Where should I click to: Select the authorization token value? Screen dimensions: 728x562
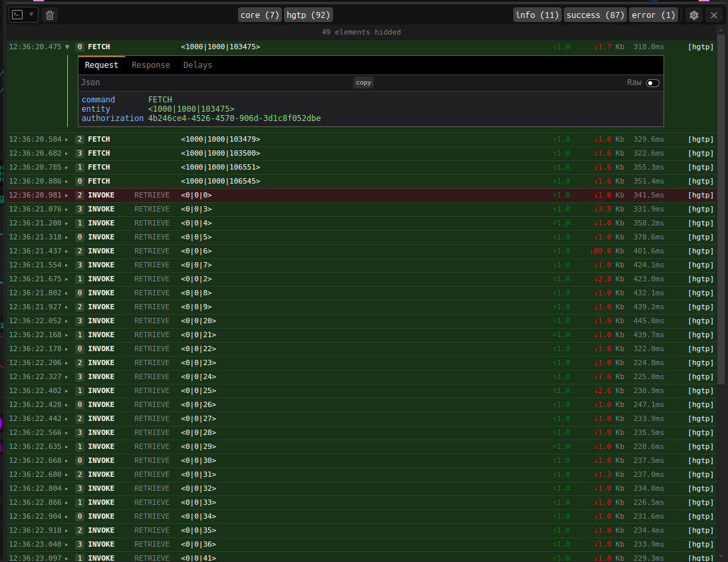pyautogui.click(x=235, y=118)
